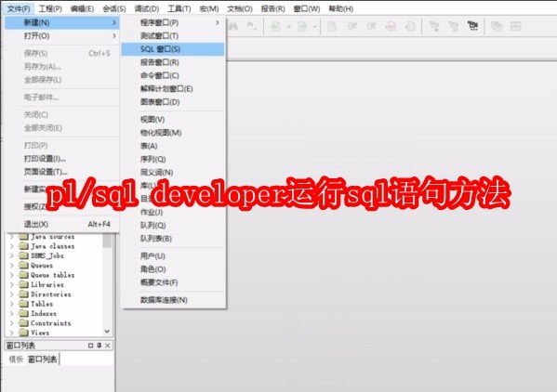Open the 帮助(H) menu

(x=341, y=8)
